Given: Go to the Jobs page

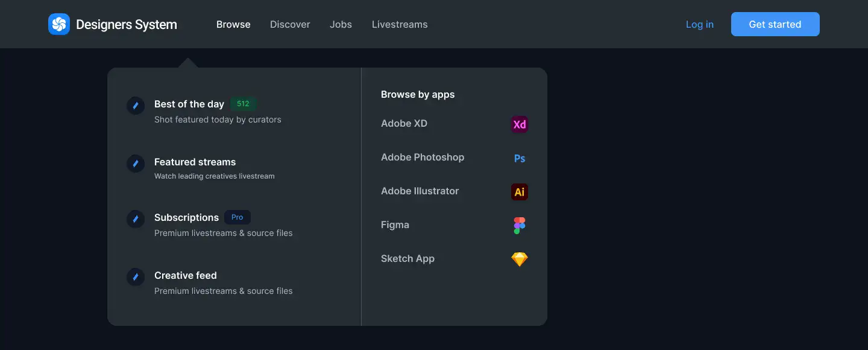Looking at the screenshot, I should [341, 24].
